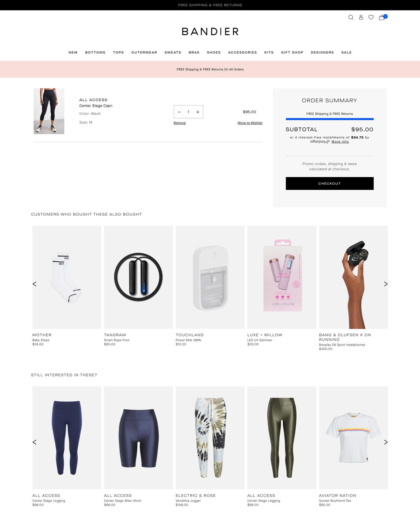Viewport: 420px width, 532px height.
Task: Open the Center Stage Capri product thumbnail
Action: 49,111
